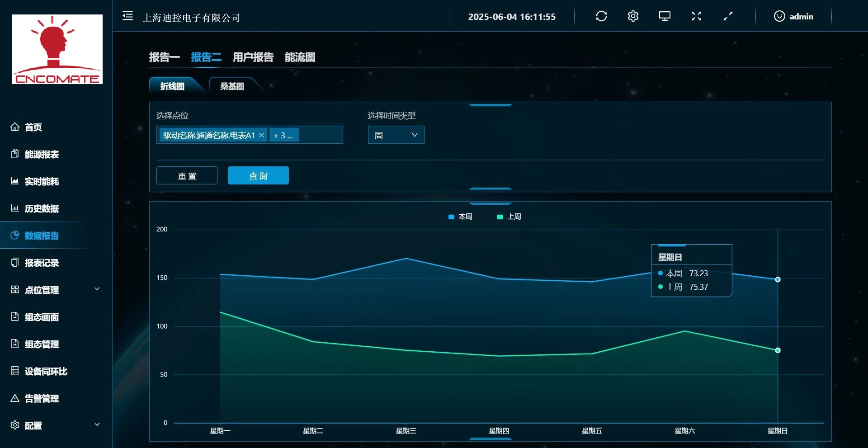Click the 重置 reset button
The height and width of the screenshot is (448, 868).
pos(187,175)
